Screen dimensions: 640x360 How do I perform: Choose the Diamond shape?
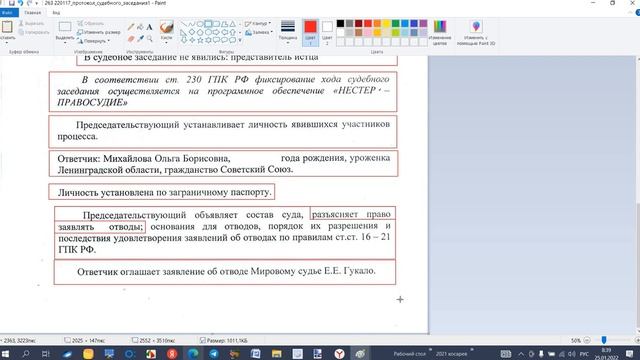coord(192,32)
